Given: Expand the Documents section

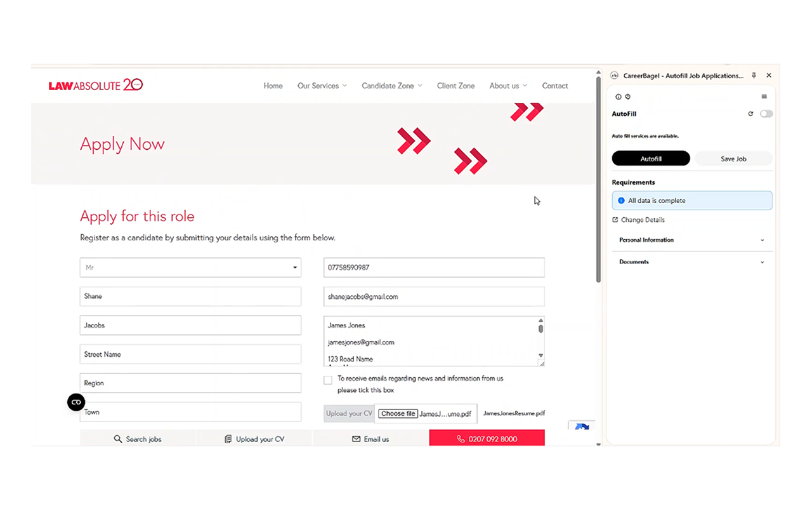Looking at the screenshot, I should 692,262.
